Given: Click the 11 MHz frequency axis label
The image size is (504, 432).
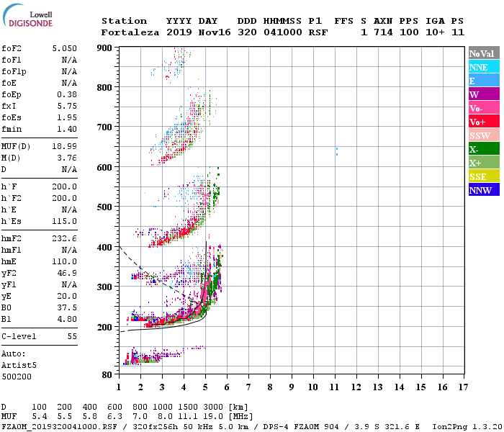Looking at the screenshot, I should pos(334,387).
